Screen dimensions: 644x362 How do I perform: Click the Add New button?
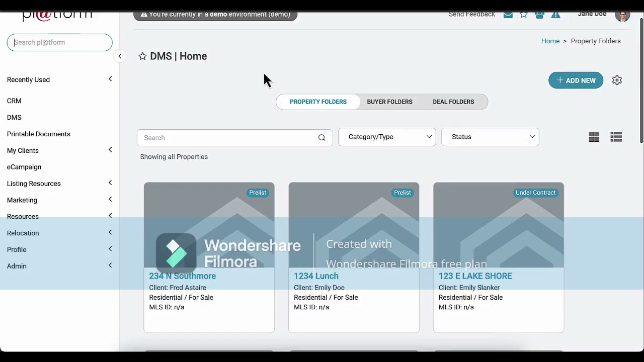576,80
